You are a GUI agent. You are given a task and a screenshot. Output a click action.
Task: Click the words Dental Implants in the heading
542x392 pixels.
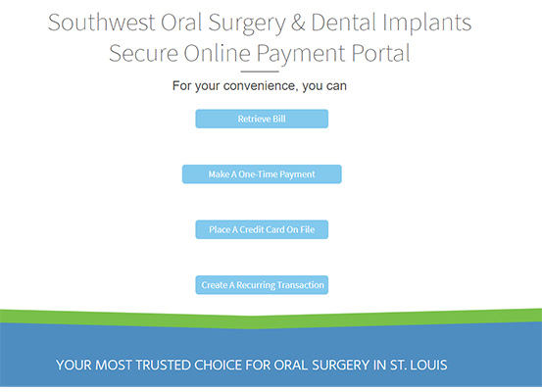click(x=391, y=24)
